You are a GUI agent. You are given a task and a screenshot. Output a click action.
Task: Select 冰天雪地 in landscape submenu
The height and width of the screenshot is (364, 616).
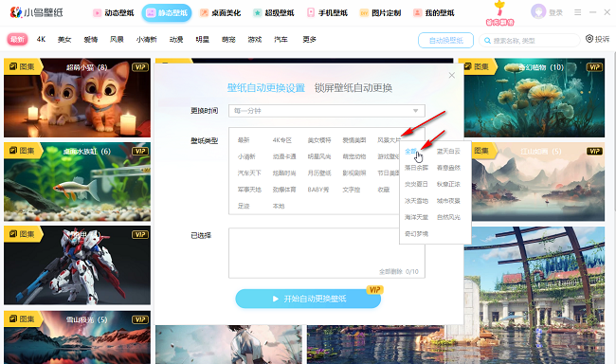click(x=416, y=201)
